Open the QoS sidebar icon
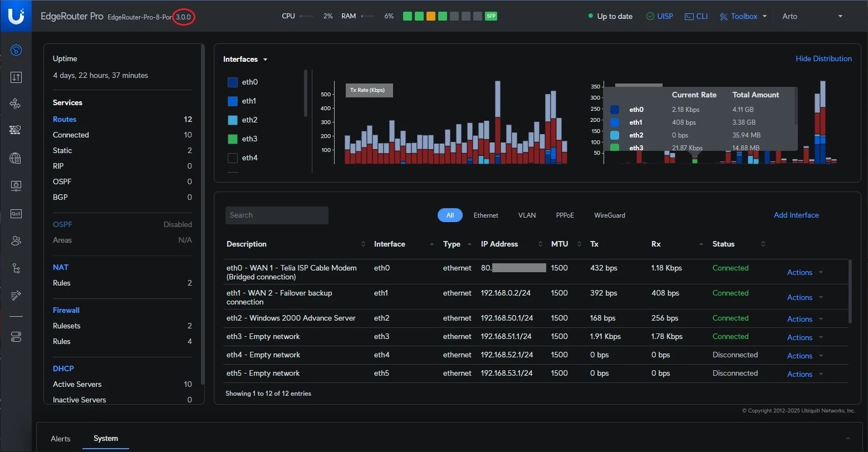 tap(16, 214)
